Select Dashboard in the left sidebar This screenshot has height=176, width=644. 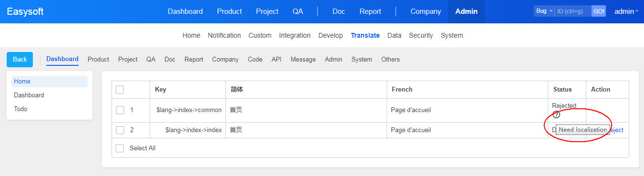tap(29, 95)
